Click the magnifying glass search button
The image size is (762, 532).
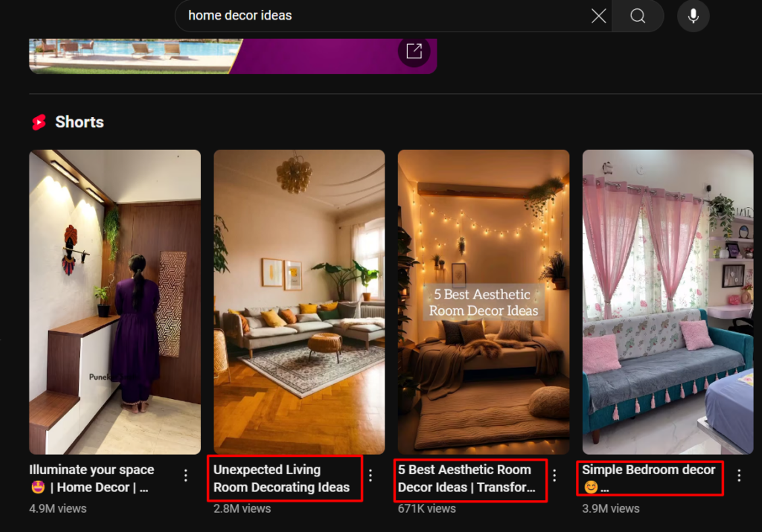coord(638,16)
